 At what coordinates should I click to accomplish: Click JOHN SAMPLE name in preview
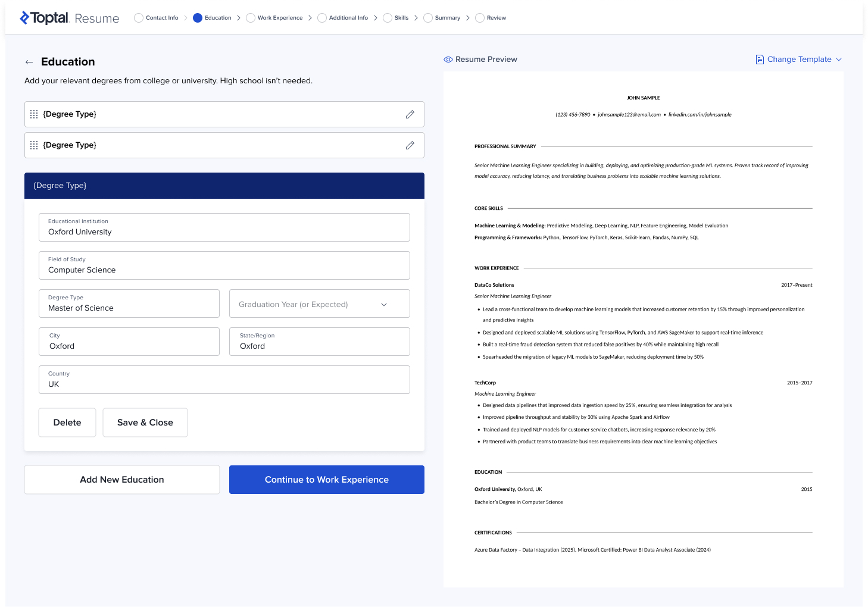point(644,98)
